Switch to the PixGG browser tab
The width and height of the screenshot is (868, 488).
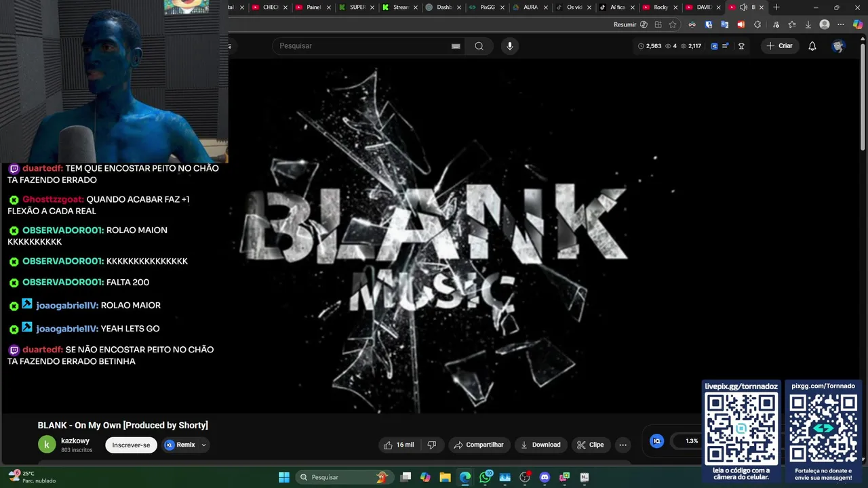pyautogui.click(x=486, y=7)
